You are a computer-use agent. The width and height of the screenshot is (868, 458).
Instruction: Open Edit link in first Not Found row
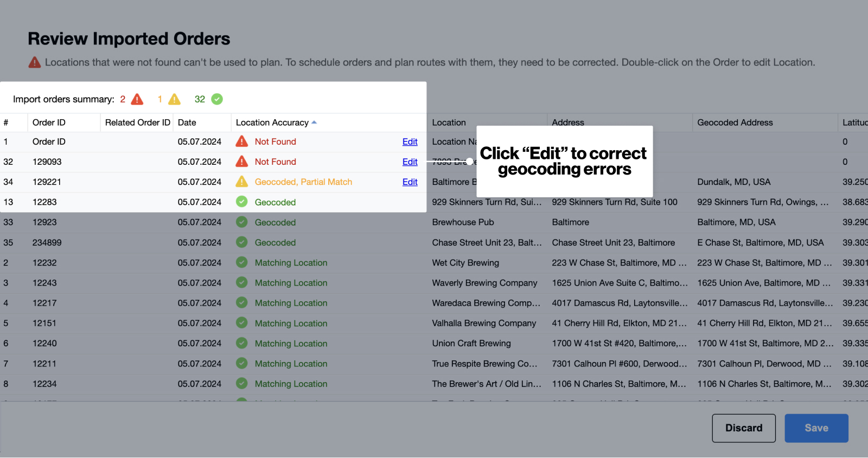[x=410, y=141]
